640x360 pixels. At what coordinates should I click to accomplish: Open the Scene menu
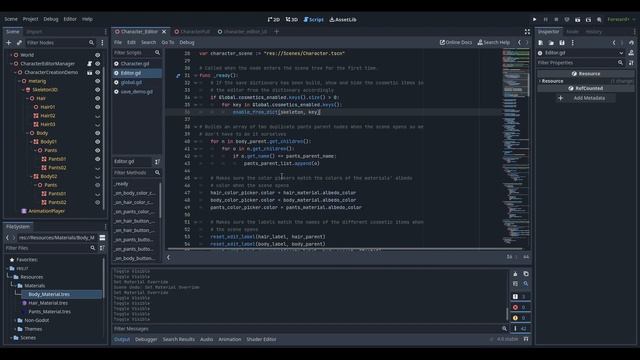click(11, 19)
